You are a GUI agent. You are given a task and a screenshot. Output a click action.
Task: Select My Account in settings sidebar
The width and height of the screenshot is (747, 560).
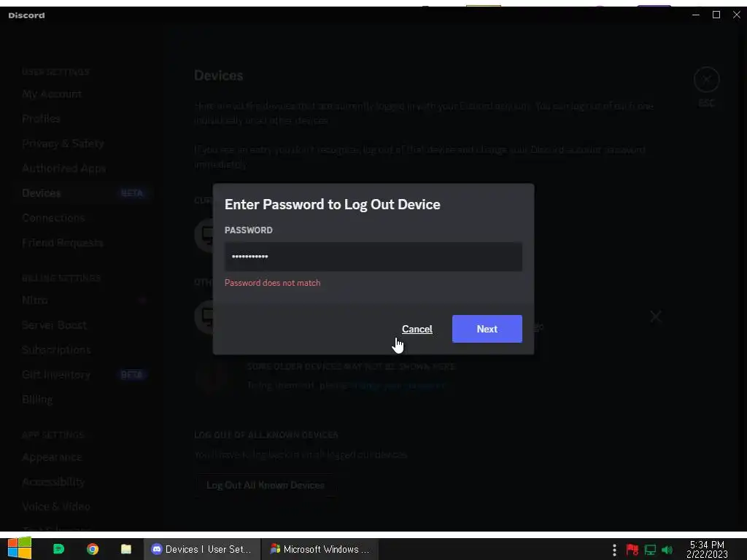click(52, 94)
